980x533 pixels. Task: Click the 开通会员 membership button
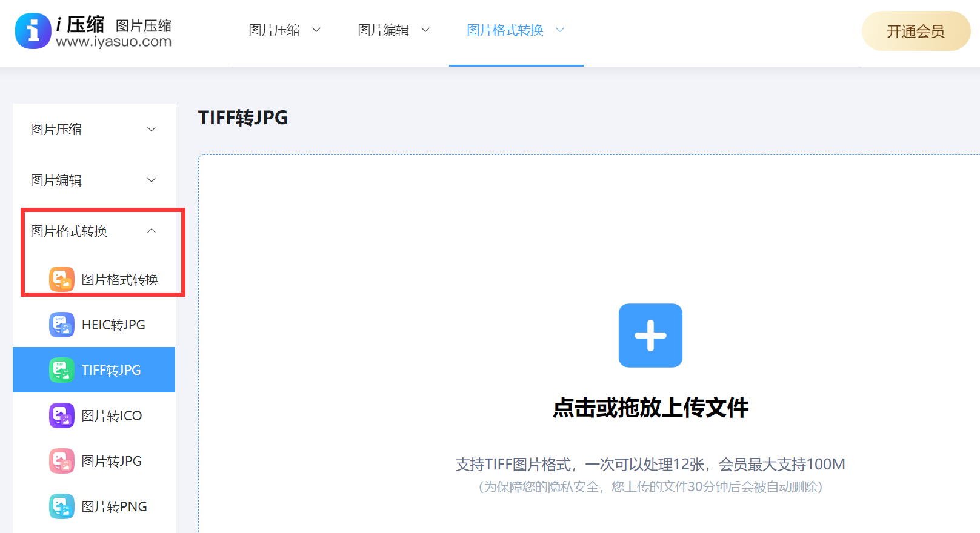tap(915, 31)
